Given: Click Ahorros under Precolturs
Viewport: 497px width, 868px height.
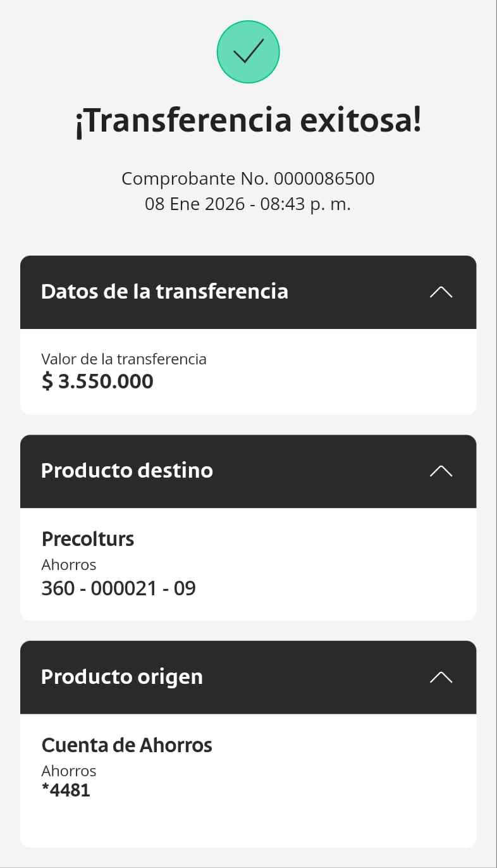Looking at the screenshot, I should [69, 564].
